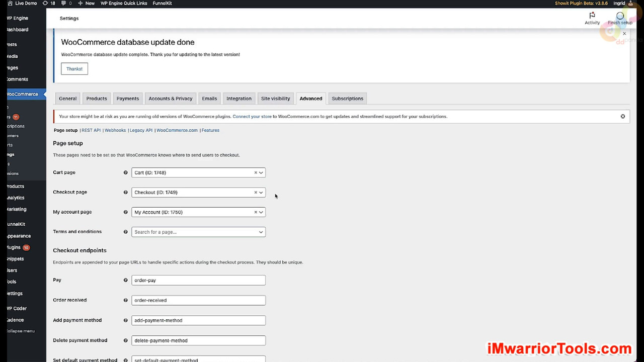This screenshot has height=362, width=644.
Task: Select the Advanced settings tab
Action: (311, 99)
